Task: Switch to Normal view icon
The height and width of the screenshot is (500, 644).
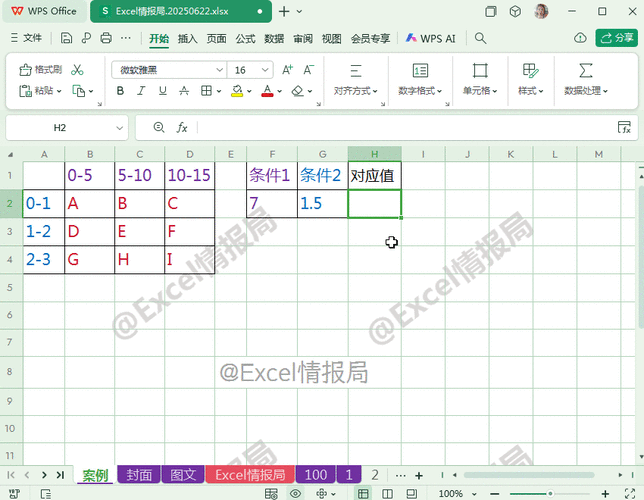Action: click(x=363, y=493)
